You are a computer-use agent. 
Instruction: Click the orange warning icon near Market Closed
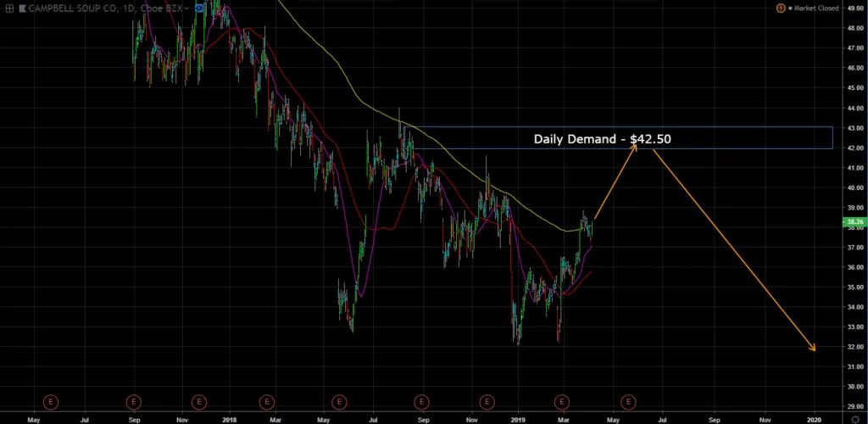(779, 8)
